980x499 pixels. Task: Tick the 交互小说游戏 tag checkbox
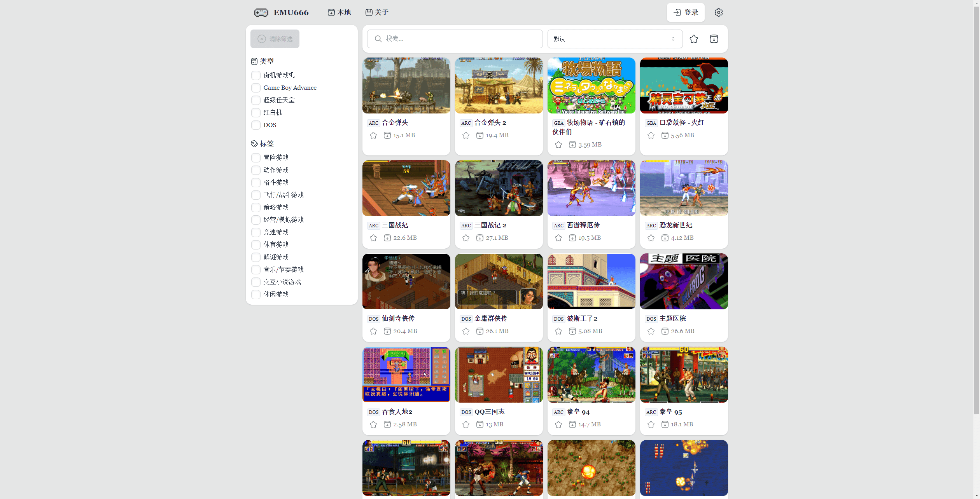(256, 282)
